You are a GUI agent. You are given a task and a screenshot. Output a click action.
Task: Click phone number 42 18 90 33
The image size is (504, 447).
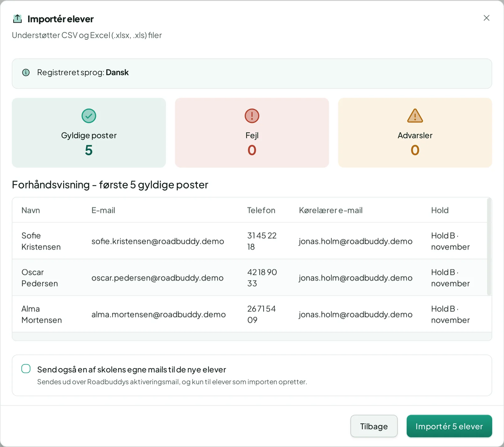[262, 278]
